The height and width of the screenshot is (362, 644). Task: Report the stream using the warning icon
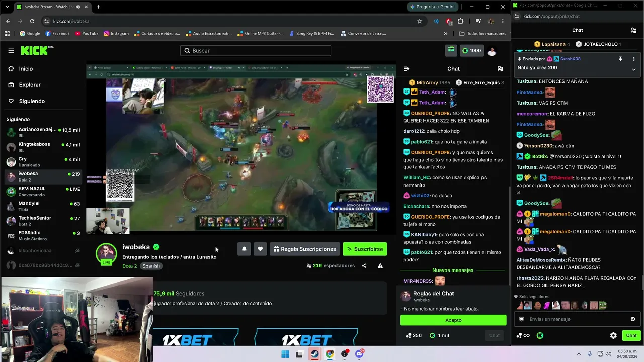point(380,266)
